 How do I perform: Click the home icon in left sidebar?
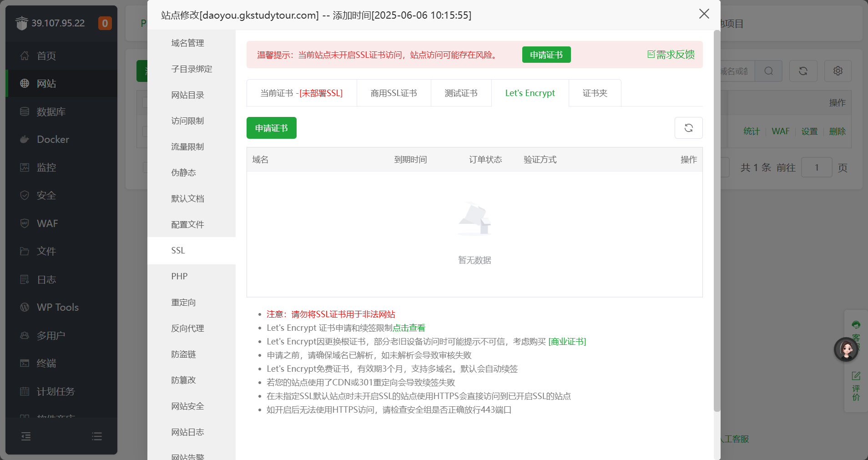(25, 56)
